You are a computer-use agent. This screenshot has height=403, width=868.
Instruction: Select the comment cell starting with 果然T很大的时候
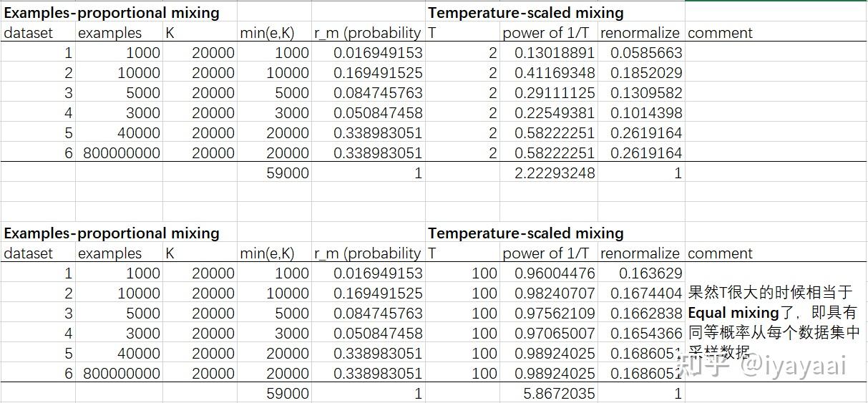click(771, 293)
